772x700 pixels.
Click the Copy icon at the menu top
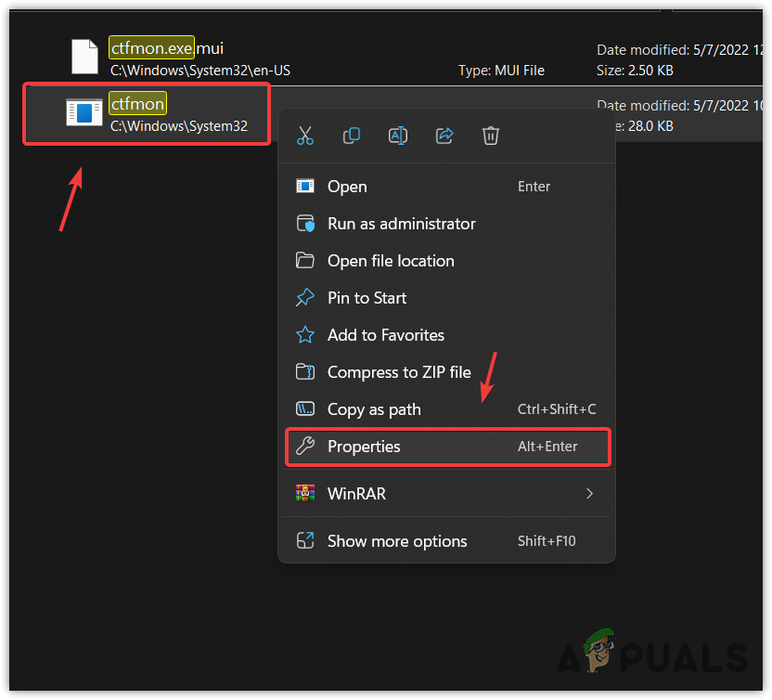[352, 136]
